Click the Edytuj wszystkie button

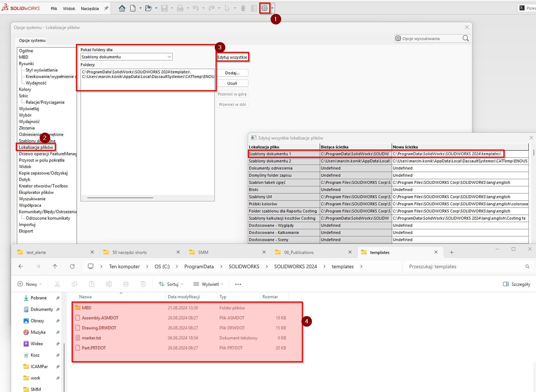click(232, 57)
